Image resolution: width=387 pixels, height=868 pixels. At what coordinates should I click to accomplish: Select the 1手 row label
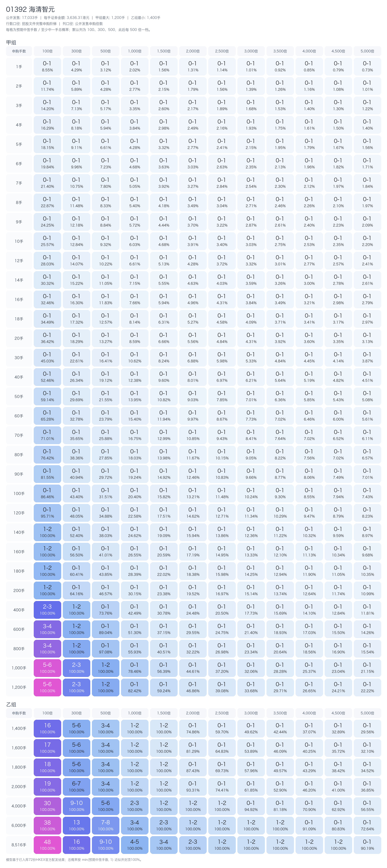[x=19, y=67]
